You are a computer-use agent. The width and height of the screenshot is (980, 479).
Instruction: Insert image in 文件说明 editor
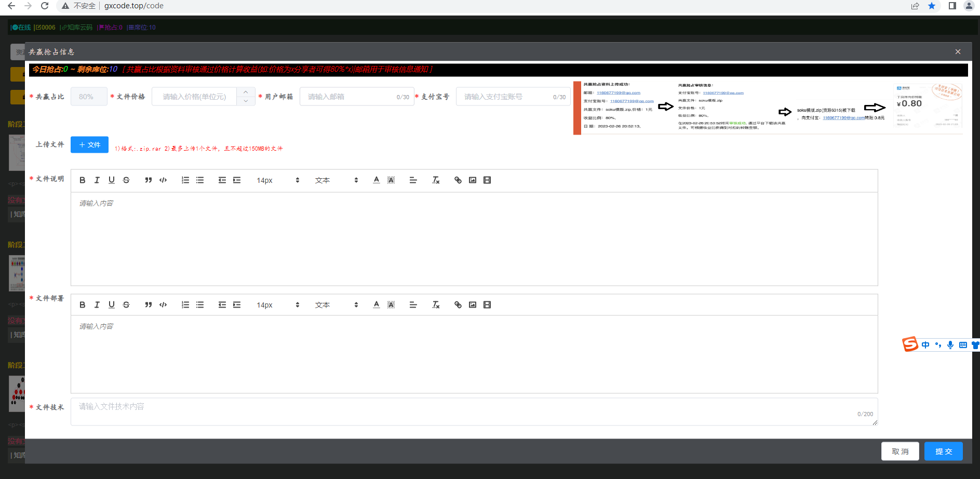point(473,180)
